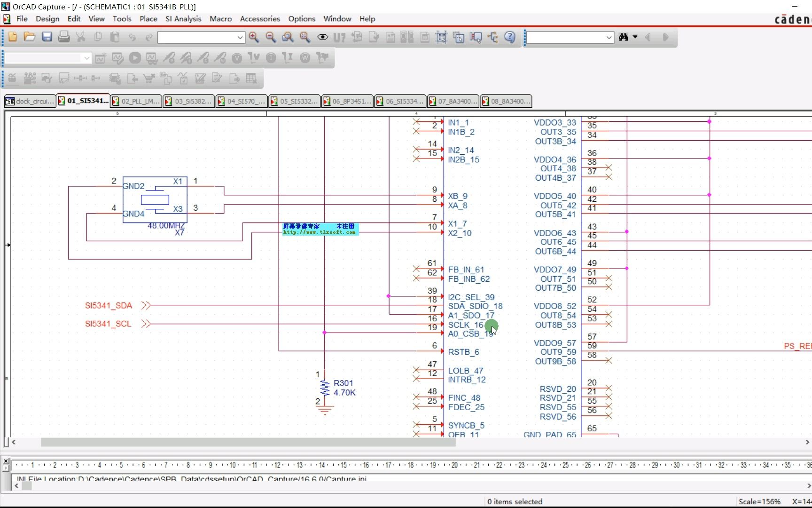Zoom to region magnifier icon
The image size is (812, 508).
pyautogui.click(x=288, y=37)
